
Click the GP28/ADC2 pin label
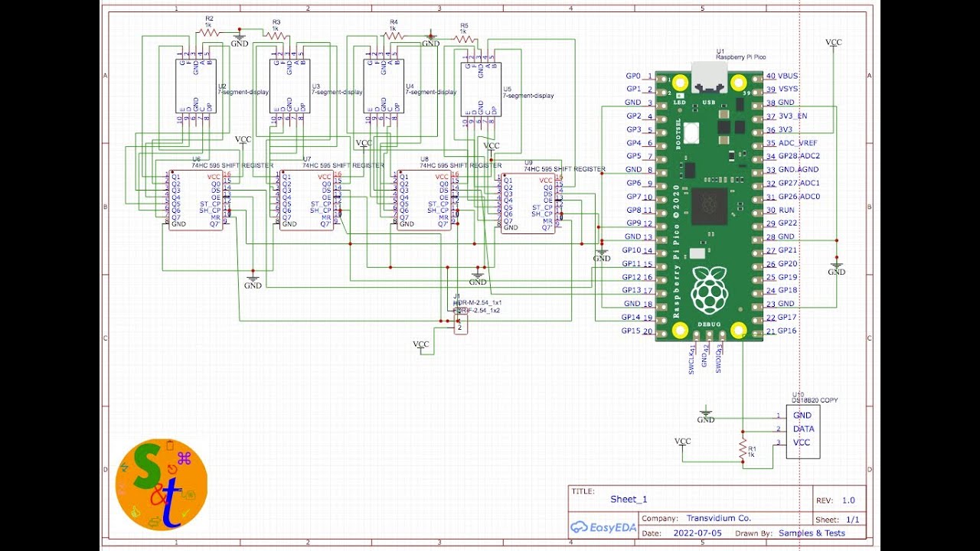[x=799, y=156]
